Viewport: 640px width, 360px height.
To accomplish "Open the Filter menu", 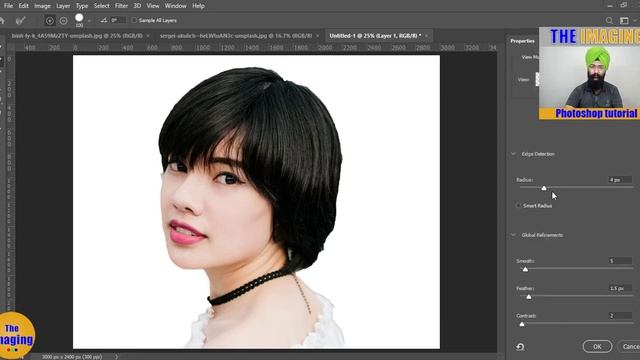I will coord(121,6).
